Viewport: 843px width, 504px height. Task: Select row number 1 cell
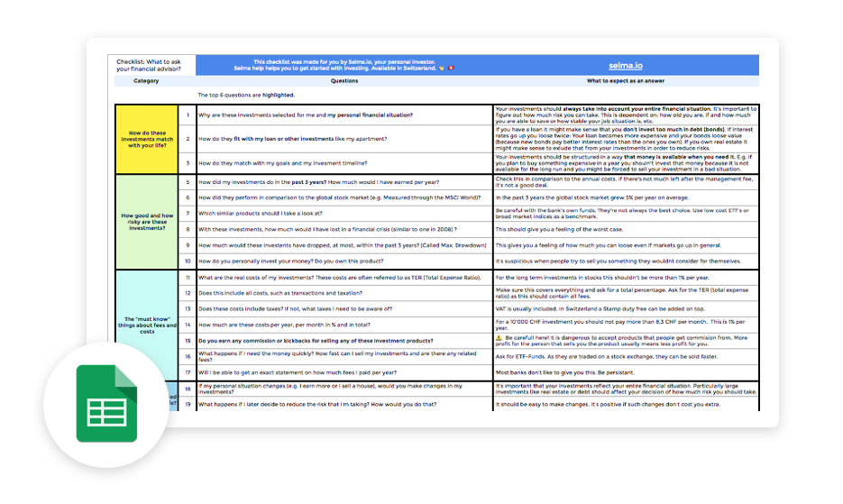(188, 115)
